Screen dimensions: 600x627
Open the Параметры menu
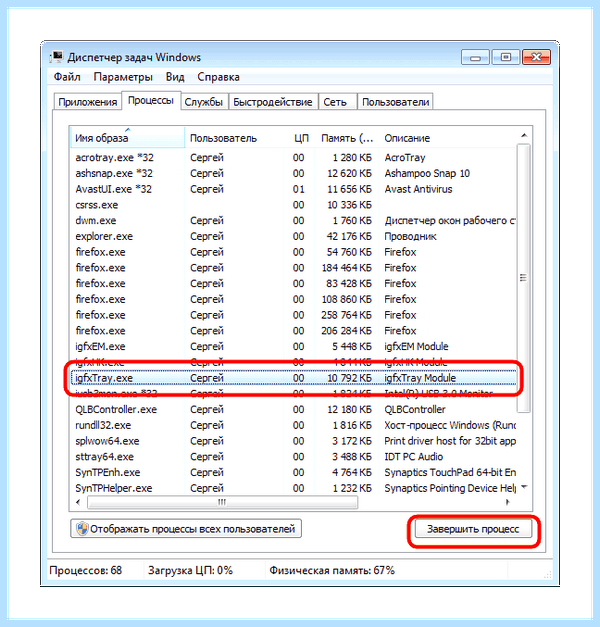pyautogui.click(x=123, y=77)
